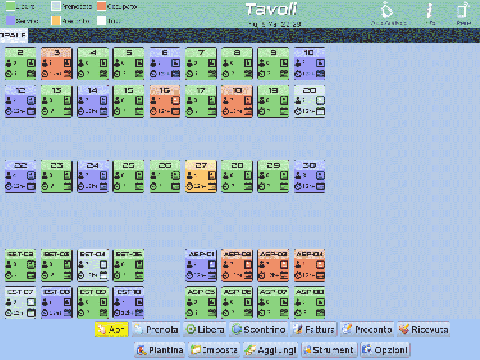Click the Apri button with yellow background
Screen dimensions: 480x360
click(112, 330)
